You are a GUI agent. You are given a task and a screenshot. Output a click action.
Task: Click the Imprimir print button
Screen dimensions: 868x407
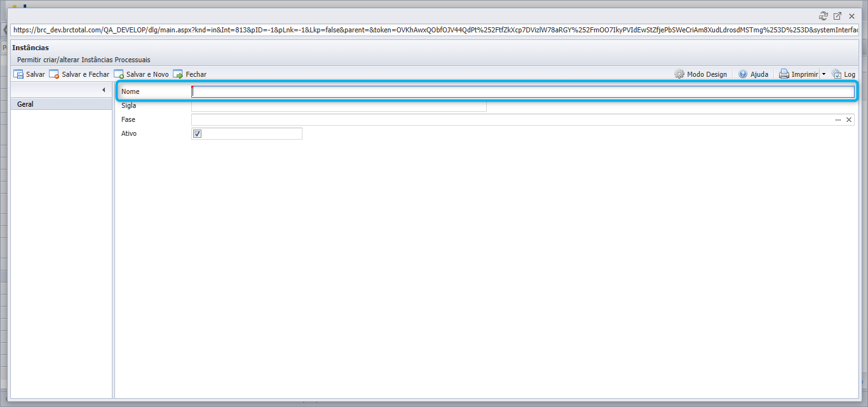(x=799, y=74)
